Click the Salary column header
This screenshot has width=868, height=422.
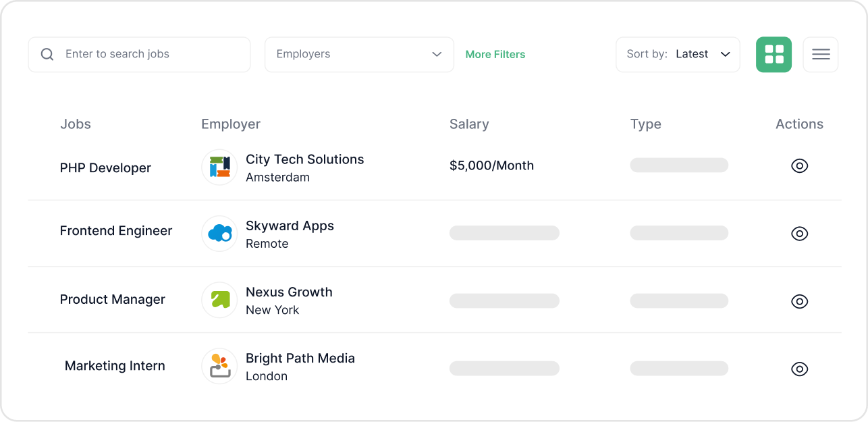[x=469, y=124]
